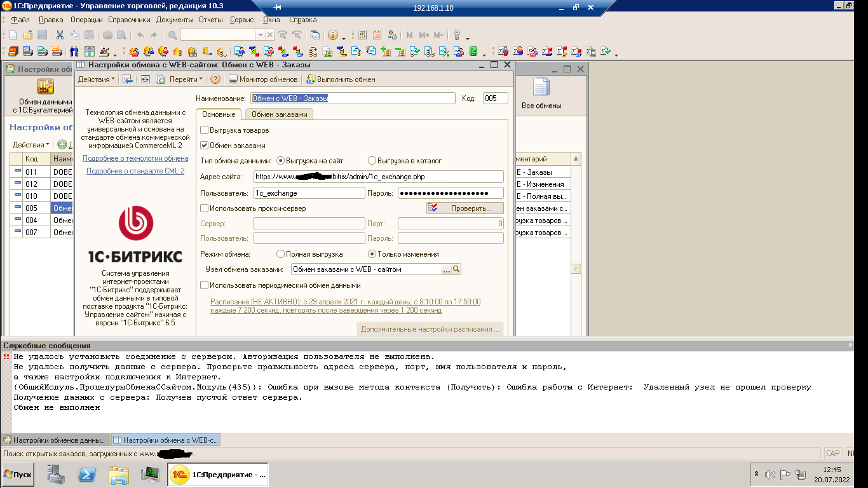This screenshot has width=868, height=488.
Task: Click Обмен данными с 1С:Бухгалтерией icon
Action: coord(45,86)
